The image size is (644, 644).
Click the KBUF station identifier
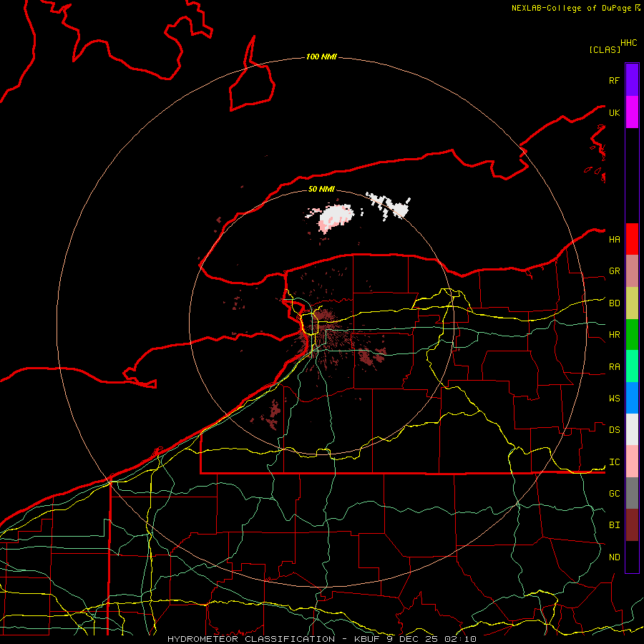tap(366, 639)
